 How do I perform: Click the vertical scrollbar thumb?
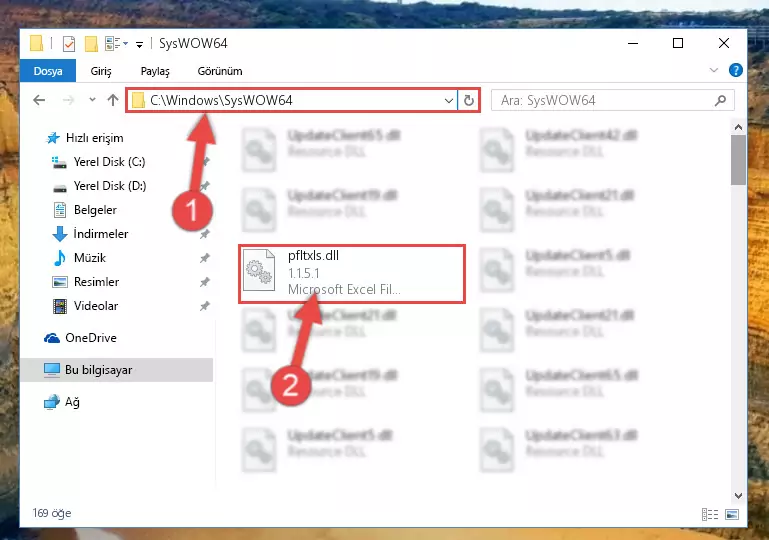click(738, 160)
